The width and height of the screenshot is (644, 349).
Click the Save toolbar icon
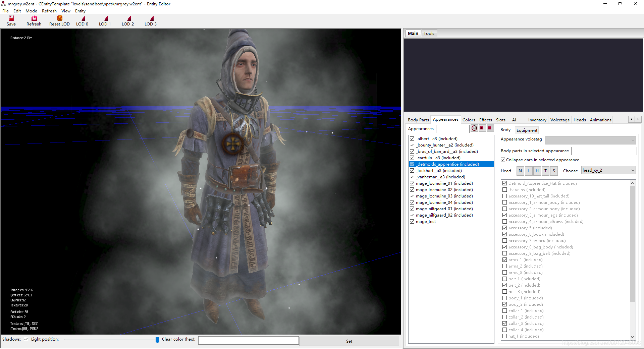[x=11, y=18]
